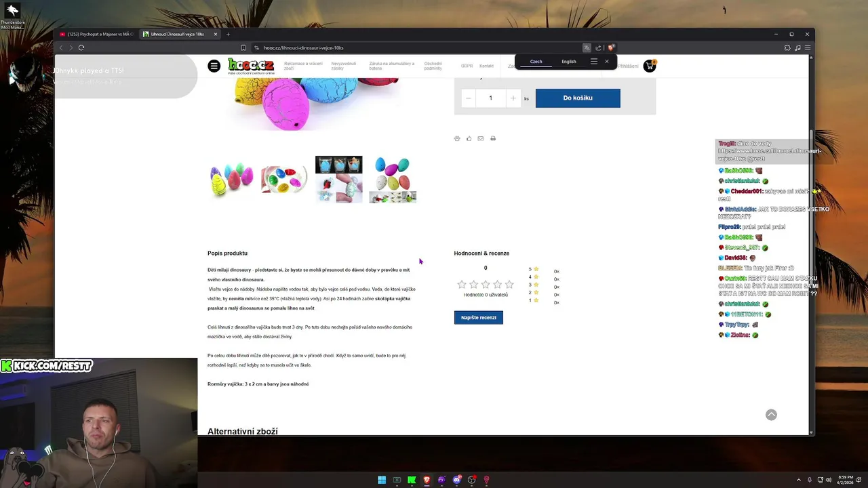Viewport: 868px width, 488px height.
Task: Add product with the Do košíku button
Action: tap(578, 98)
